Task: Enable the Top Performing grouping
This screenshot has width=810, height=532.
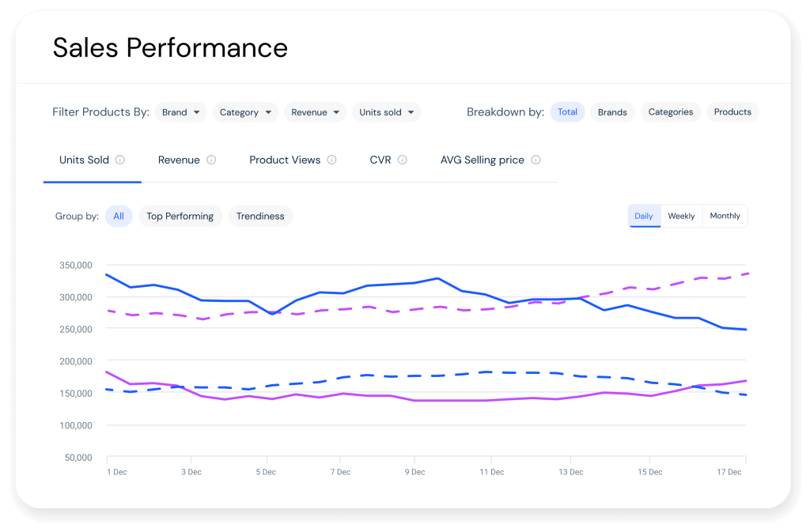Action: pyautogui.click(x=180, y=216)
